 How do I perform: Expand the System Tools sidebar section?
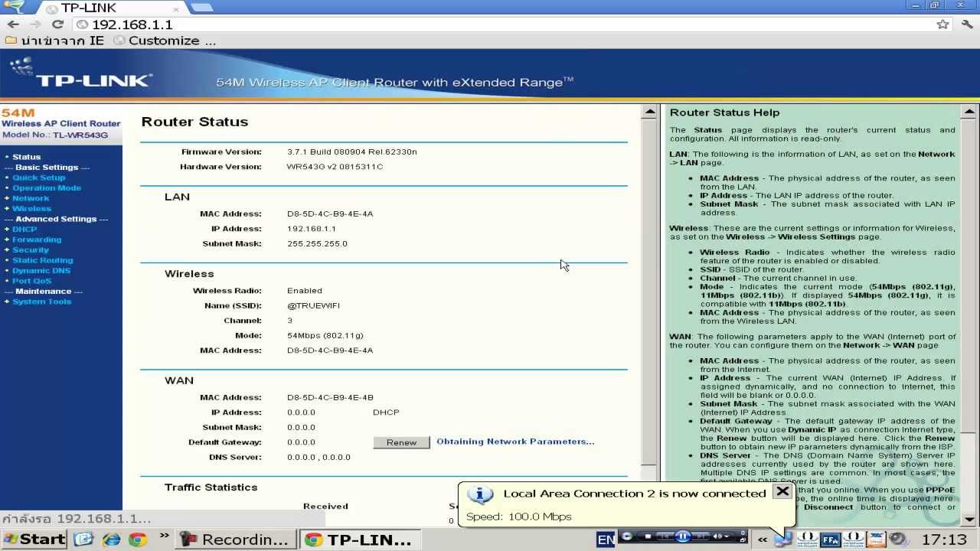coord(41,302)
